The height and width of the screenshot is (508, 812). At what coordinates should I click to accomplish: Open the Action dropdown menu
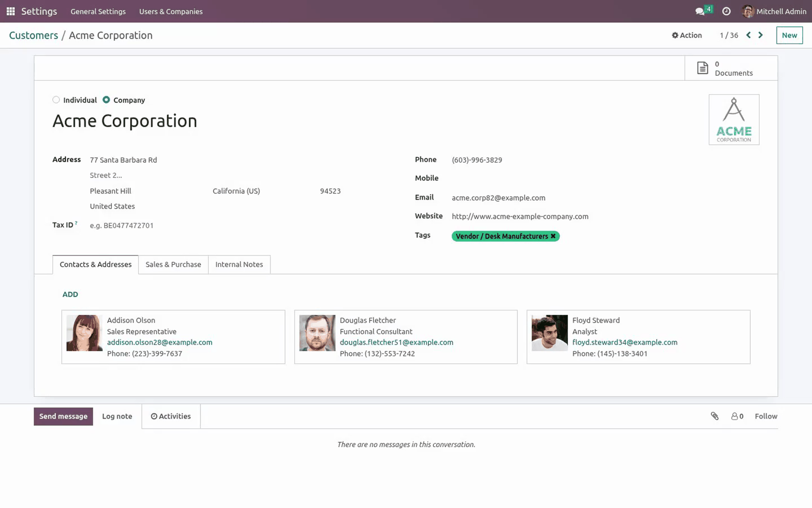(687, 35)
